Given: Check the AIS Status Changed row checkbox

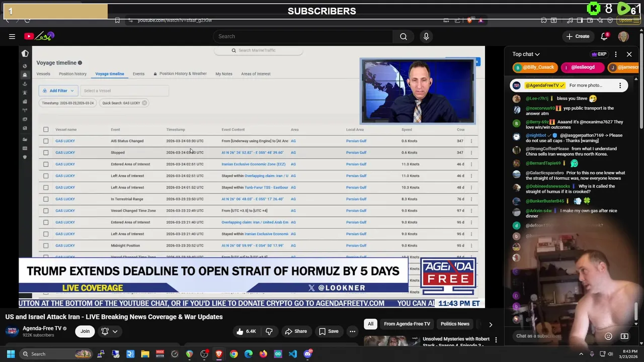Looking at the screenshot, I should [x=46, y=141].
